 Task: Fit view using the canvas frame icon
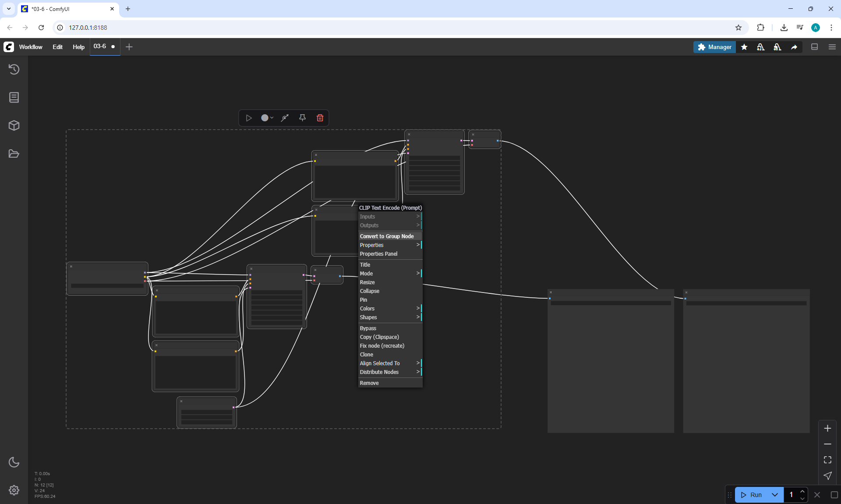point(827,460)
